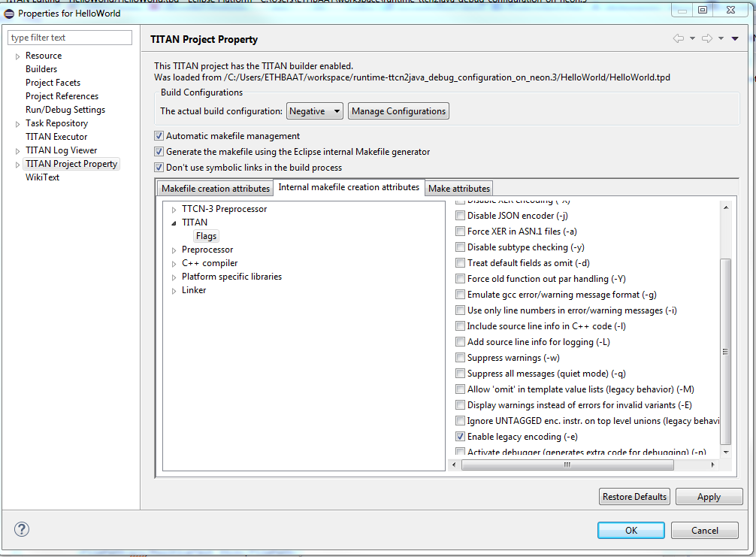Click the flags list scroll right arrow
Image resolution: width=756 pixels, height=557 pixels.
click(x=713, y=465)
